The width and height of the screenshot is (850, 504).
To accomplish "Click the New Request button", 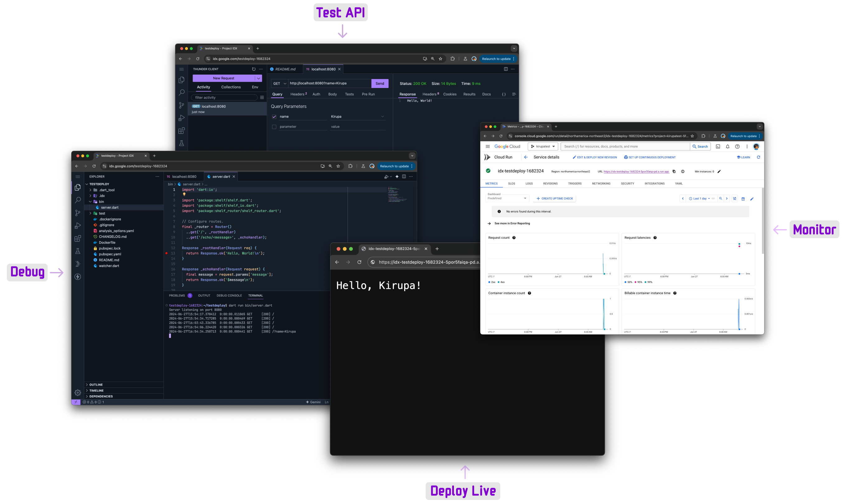I will pos(224,78).
